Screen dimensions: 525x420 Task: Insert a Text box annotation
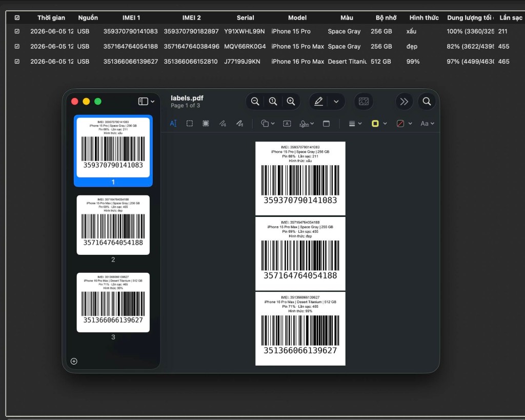pyautogui.click(x=287, y=124)
